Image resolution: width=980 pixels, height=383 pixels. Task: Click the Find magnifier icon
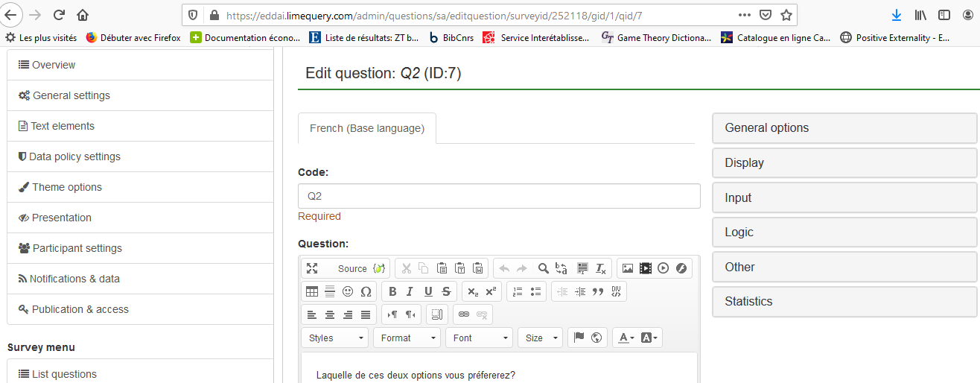[x=544, y=268]
